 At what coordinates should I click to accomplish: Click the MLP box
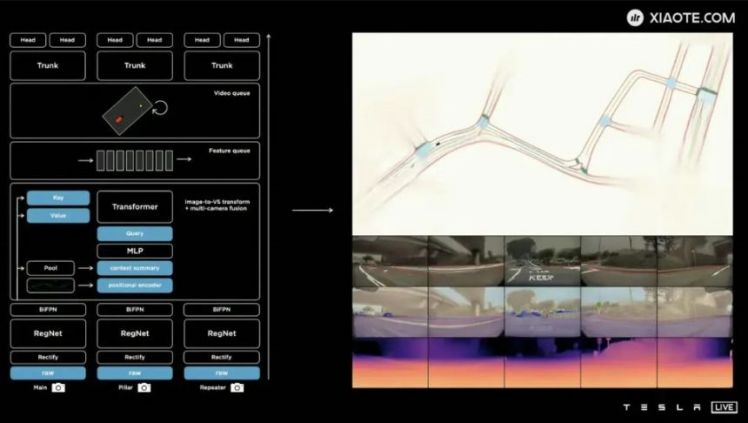pos(135,250)
